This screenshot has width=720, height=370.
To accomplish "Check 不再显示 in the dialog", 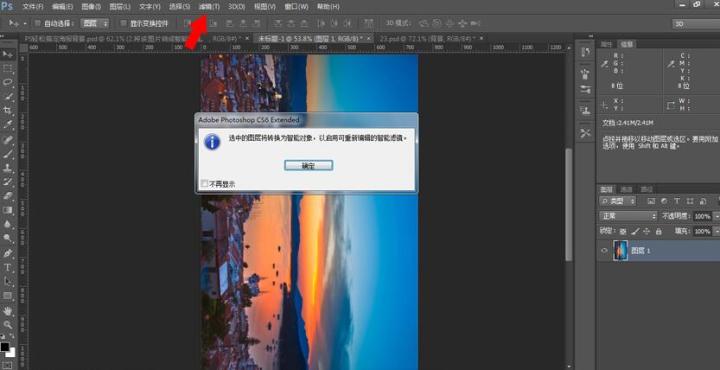I will pos(205,184).
